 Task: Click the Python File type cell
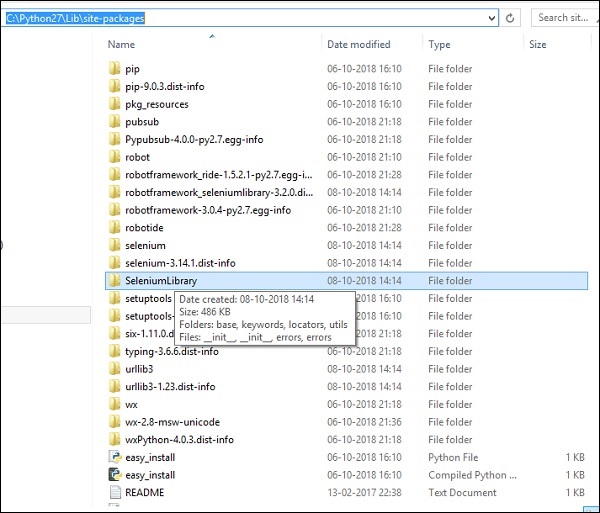[453, 458]
